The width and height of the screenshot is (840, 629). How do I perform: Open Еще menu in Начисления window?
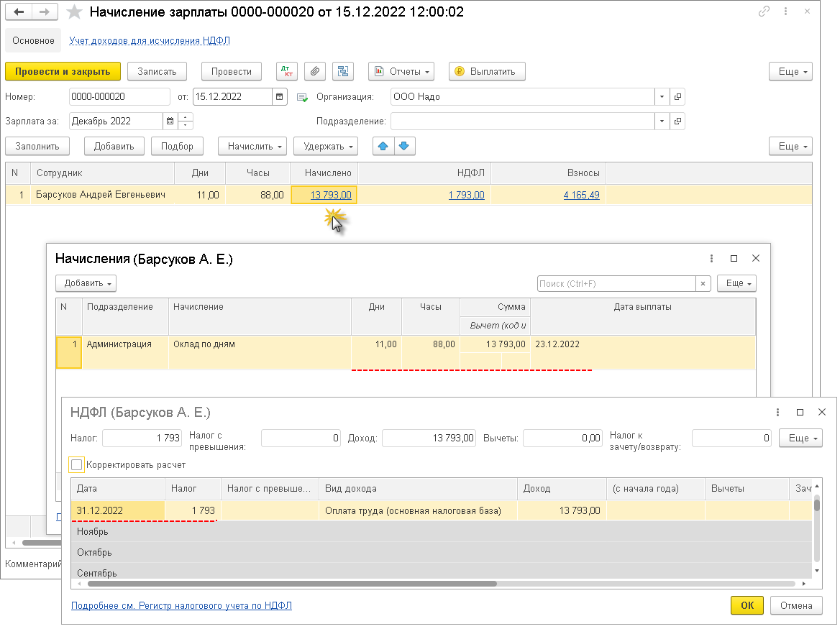tap(736, 283)
